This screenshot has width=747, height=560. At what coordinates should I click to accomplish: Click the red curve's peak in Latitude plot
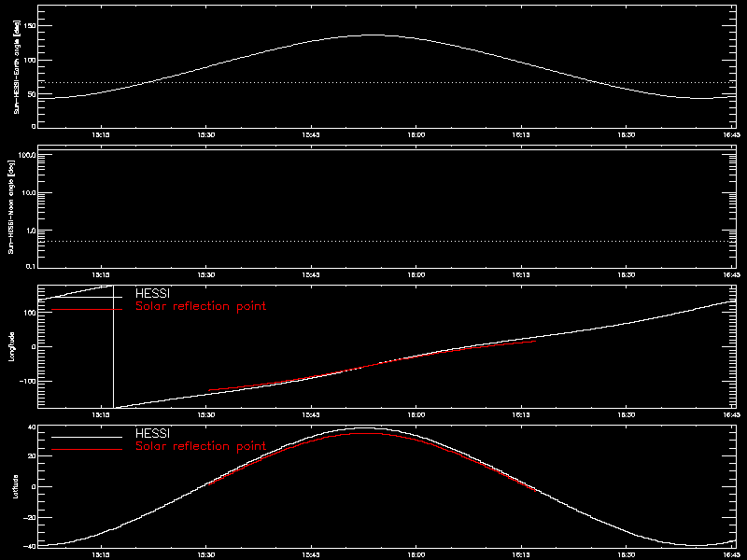pyautogui.click(x=367, y=433)
